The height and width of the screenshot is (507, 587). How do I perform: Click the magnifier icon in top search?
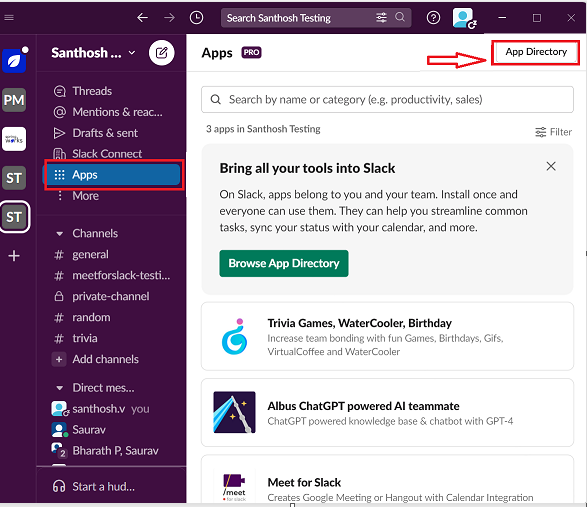pos(400,17)
